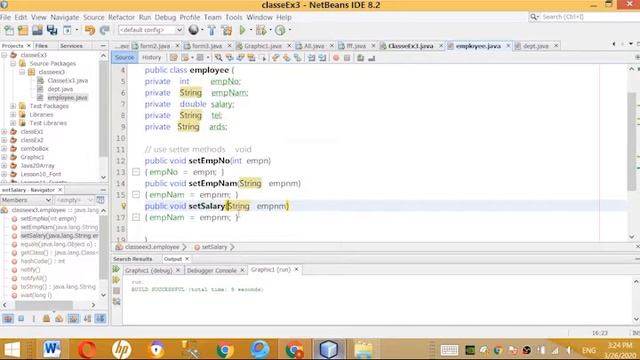Open the Tools menu
Screen dimensions: 640x360
pyautogui.click(x=233, y=17)
